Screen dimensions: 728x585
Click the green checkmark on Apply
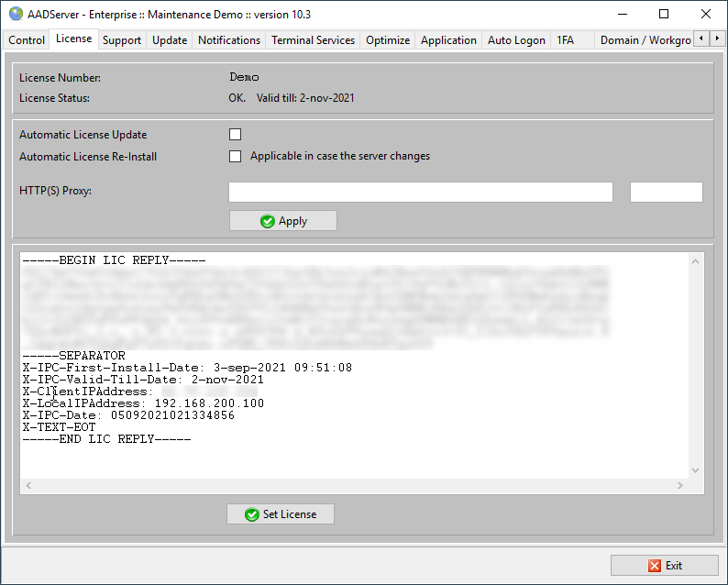(267, 221)
